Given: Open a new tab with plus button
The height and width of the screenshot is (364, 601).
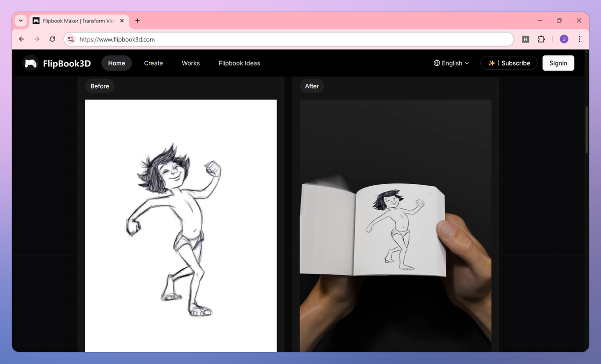Looking at the screenshot, I should [138, 21].
